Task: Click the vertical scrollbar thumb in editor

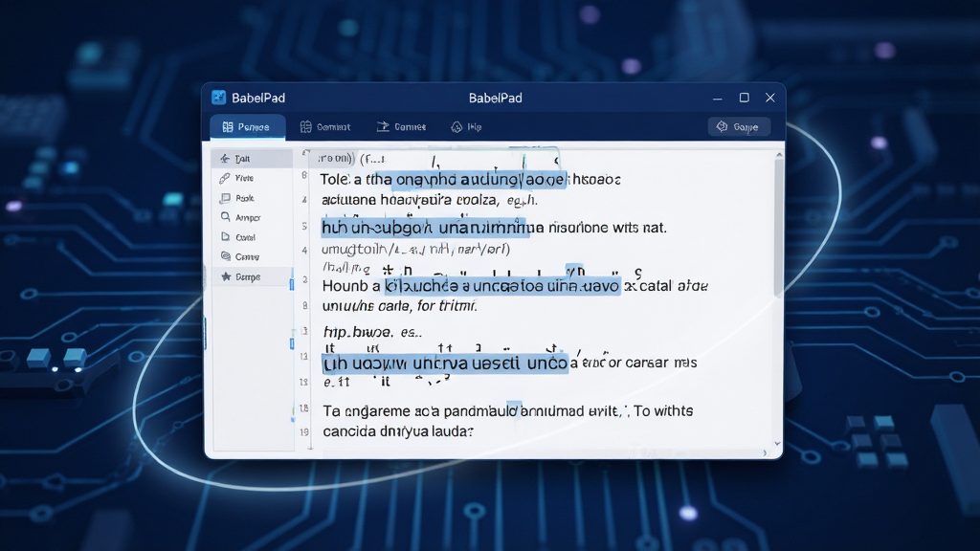Action: [x=778, y=228]
